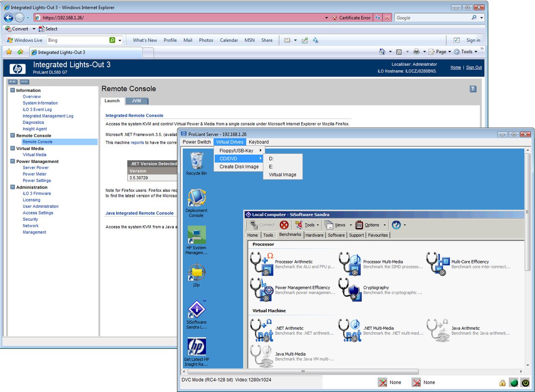This screenshot has height=392, width=535.
Task: Open the Power Switch menu
Action: 197,142
